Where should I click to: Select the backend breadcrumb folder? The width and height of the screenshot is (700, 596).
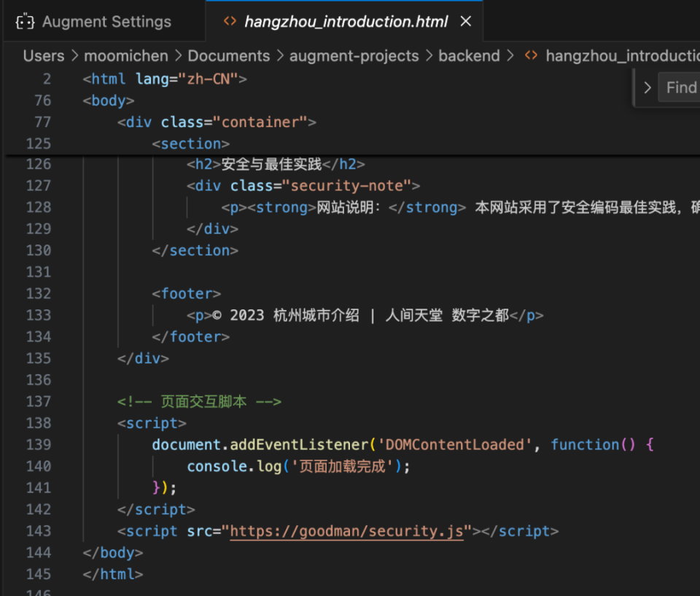(469, 55)
